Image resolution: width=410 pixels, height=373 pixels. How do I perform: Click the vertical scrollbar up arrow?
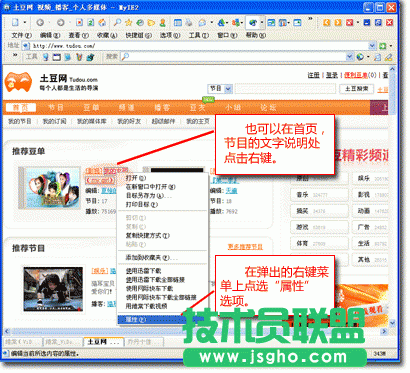click(x=393, y=69)
